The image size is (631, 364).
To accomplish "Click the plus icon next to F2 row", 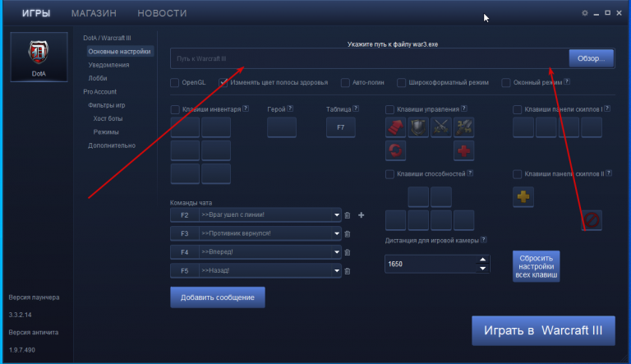I will 362,215.
